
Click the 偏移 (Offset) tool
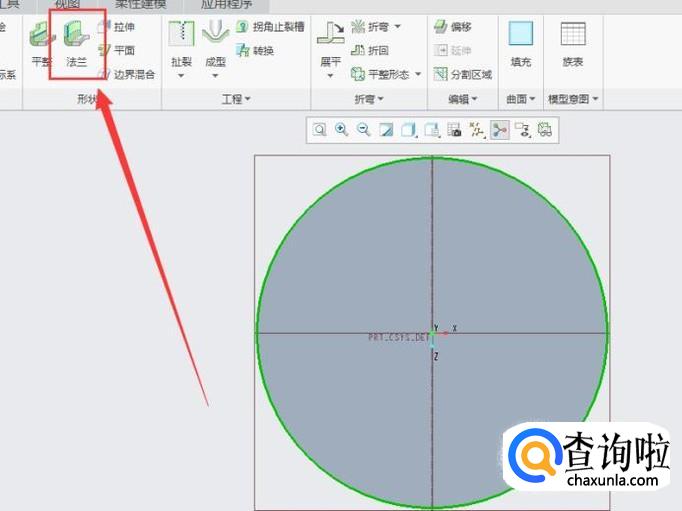click(453, 27)
